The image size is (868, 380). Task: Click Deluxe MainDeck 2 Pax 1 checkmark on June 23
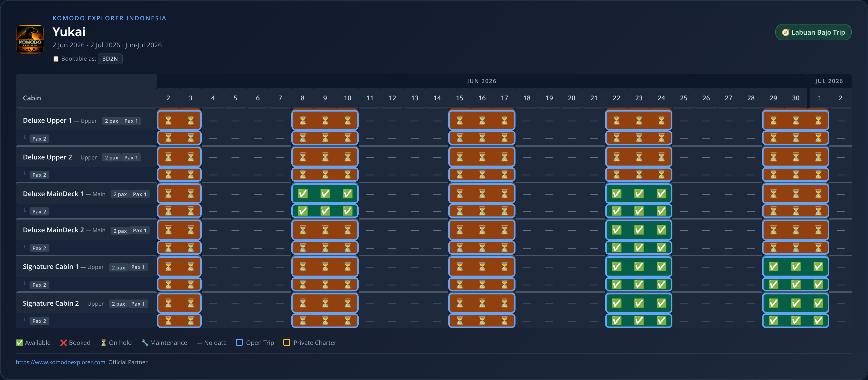pyautogui.click(x=639, y=230)
